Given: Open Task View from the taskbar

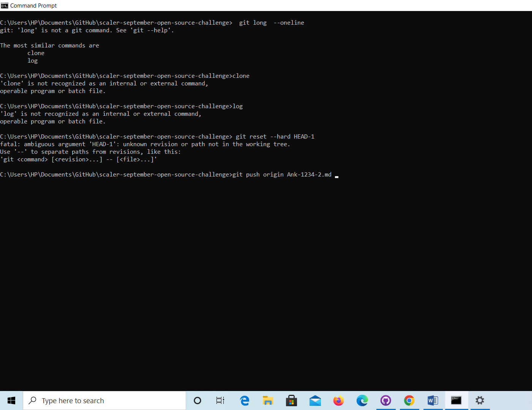Looking at the screenshot, I should [220, 401].
